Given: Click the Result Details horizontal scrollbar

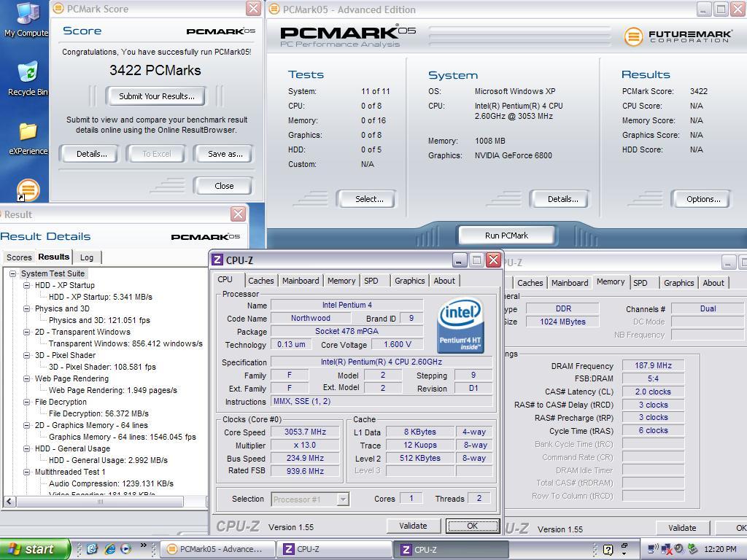Looking at the screenshot, I should coord(100,502).
